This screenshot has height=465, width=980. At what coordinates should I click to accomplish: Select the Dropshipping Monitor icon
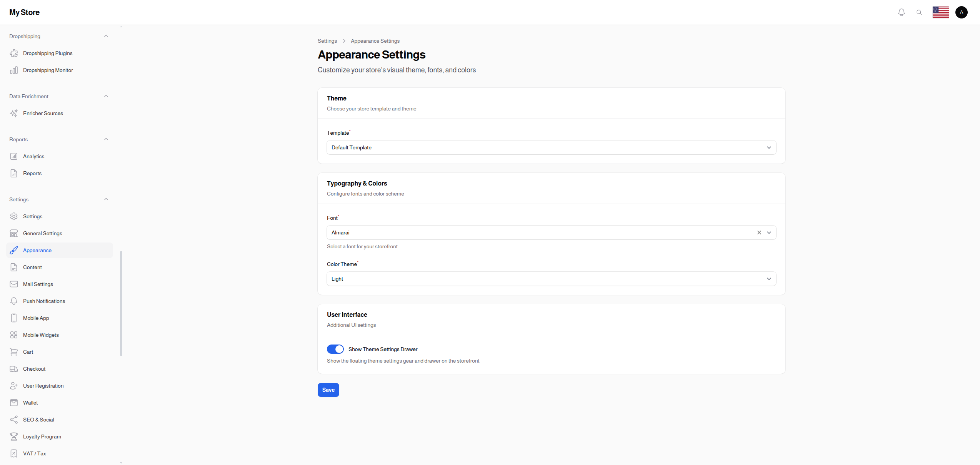pos(14,70)
